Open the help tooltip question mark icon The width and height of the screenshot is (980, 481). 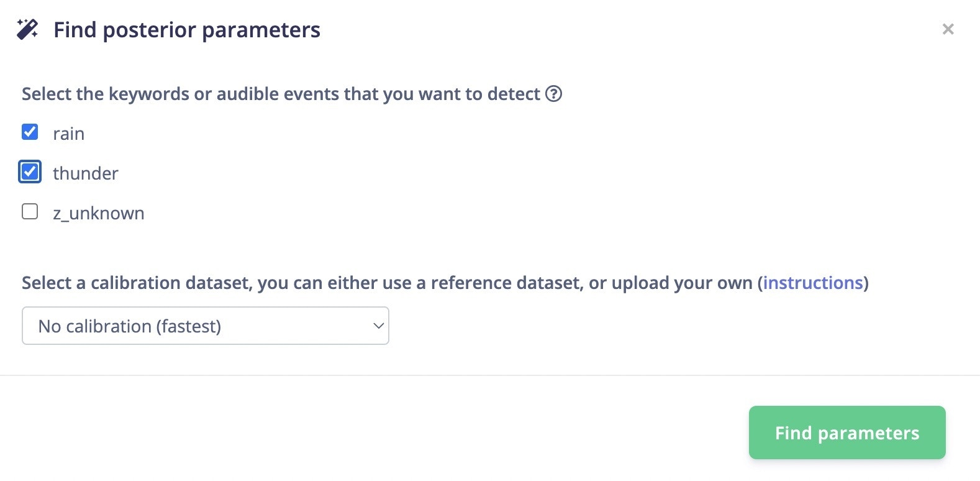pos(553,94)
